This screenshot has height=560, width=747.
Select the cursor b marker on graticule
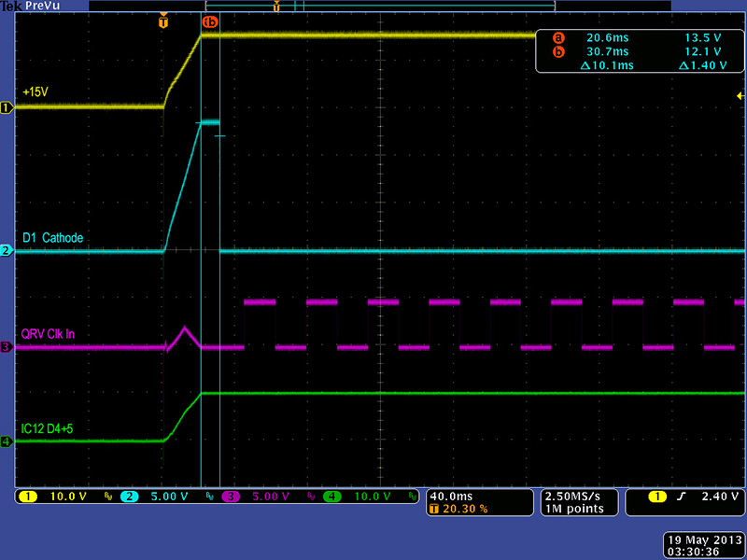pyautogui.click(x=209, y=21)
